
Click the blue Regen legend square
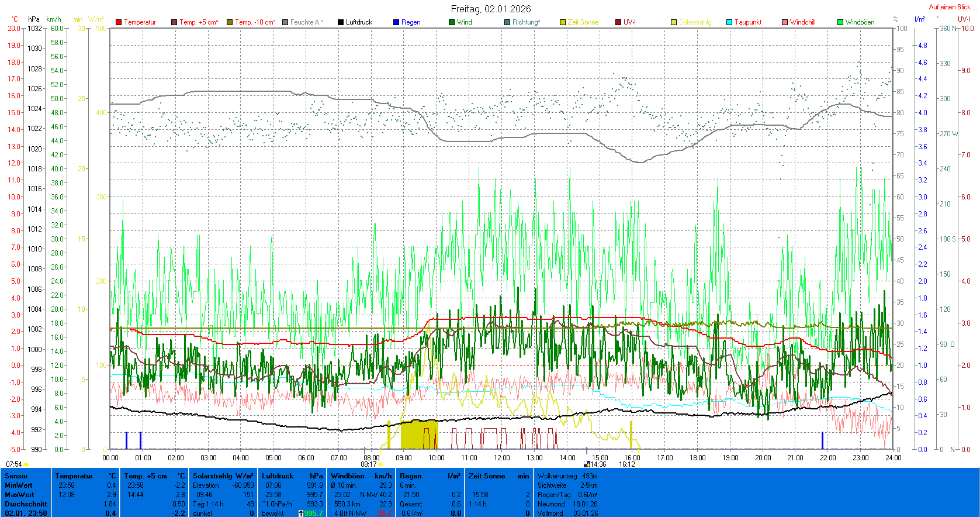pyautogui.click(x=396, y=22)
